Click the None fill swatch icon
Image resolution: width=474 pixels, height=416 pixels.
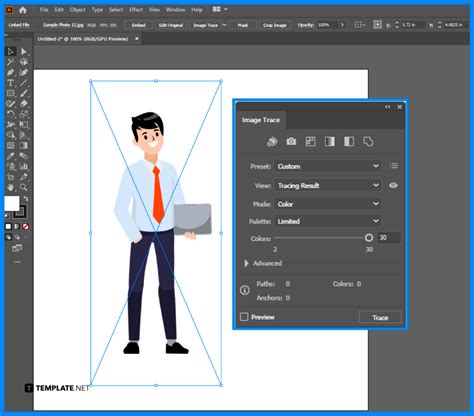click(25, 227)
